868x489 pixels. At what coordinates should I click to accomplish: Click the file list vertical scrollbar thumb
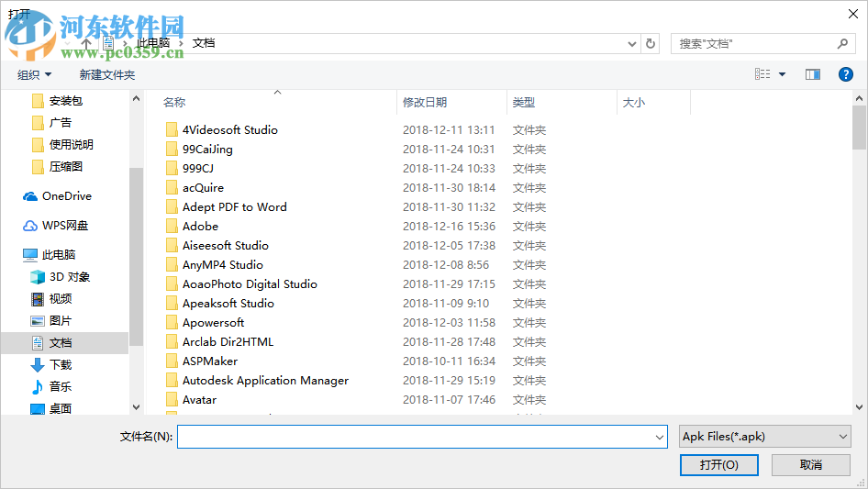[859, 128]
